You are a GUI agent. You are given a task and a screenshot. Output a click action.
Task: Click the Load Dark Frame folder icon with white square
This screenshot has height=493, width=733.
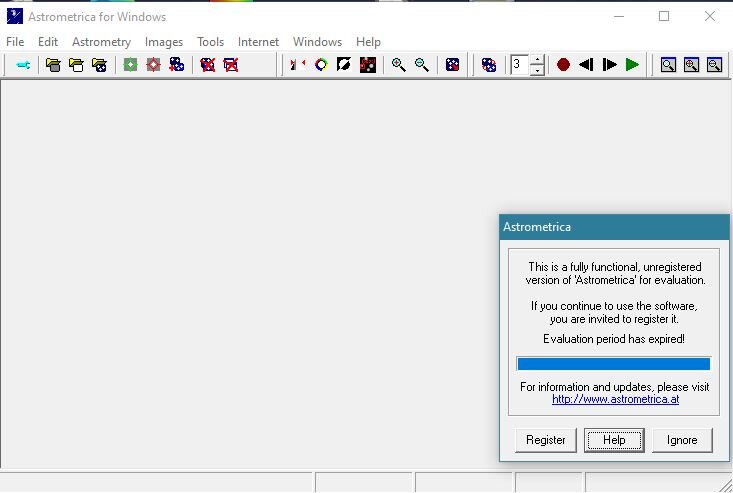(76, 65)
